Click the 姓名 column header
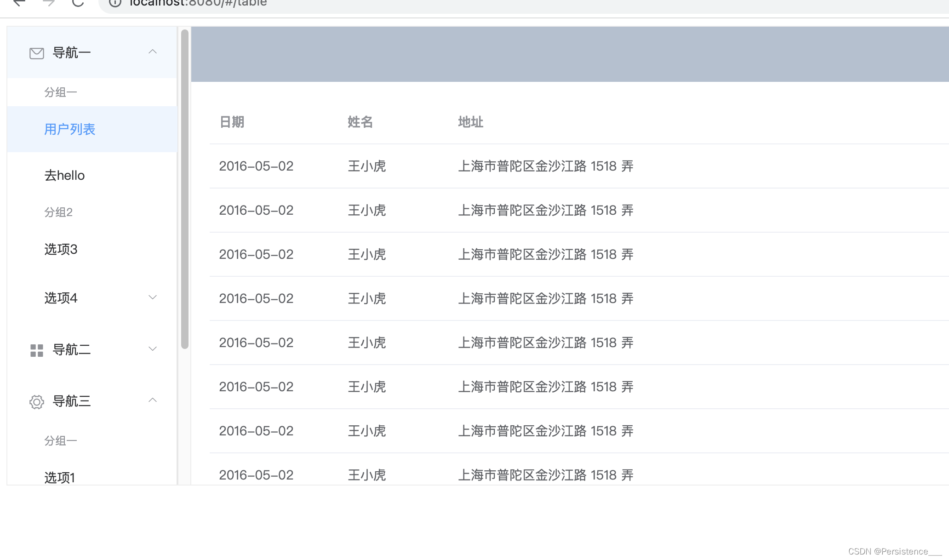 [359, 122]
